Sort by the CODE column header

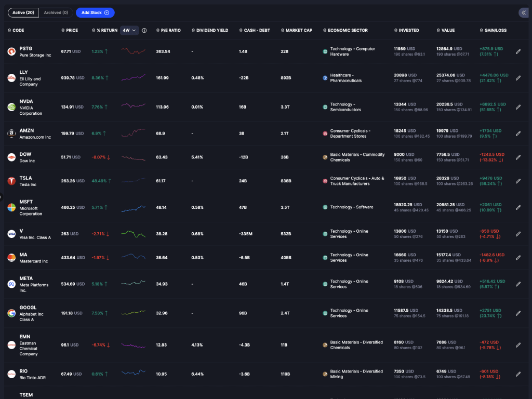click(x=16, y=31)
